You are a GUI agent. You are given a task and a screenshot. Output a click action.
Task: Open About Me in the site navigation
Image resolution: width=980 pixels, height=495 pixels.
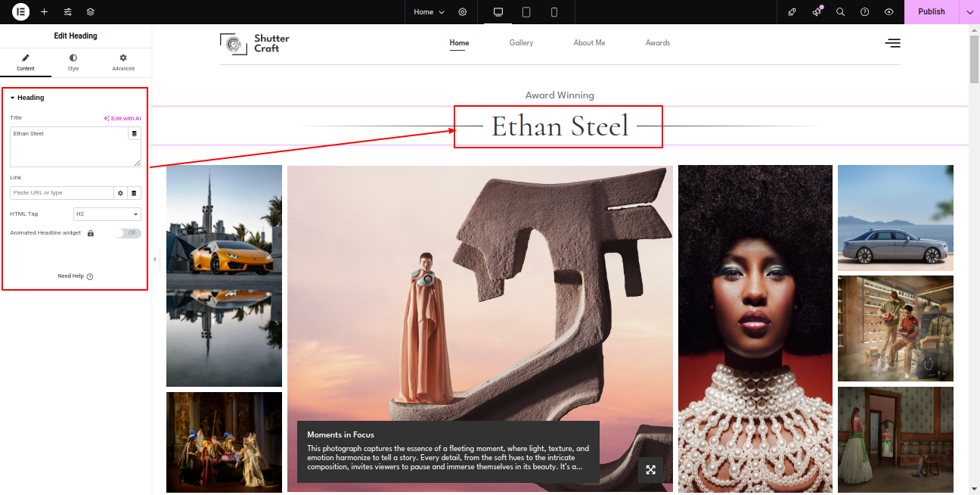pos(589,43)
